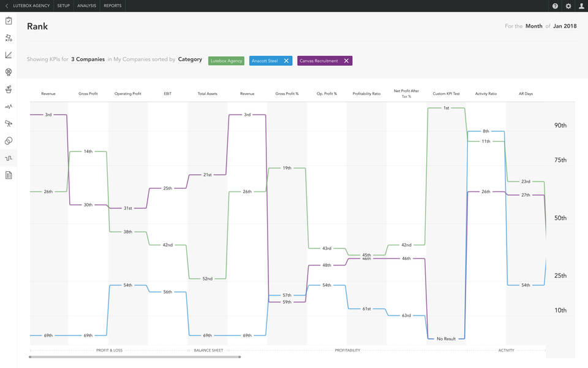Screen dimensions: 588x368
Task: Open the Rank step-chart tool in sidebar
Action: point(9,157)
